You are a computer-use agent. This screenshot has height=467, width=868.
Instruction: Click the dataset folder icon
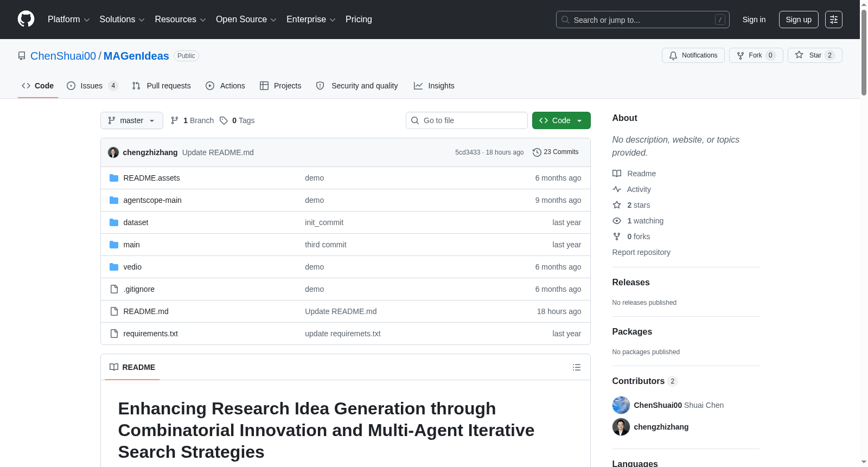pyautogui.click(x=114, y=222)
